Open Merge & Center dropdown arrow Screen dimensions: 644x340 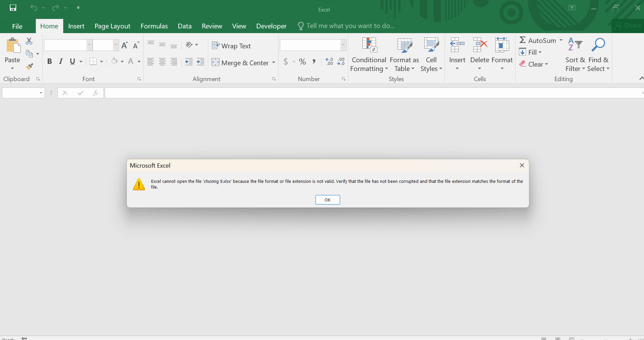273,63
